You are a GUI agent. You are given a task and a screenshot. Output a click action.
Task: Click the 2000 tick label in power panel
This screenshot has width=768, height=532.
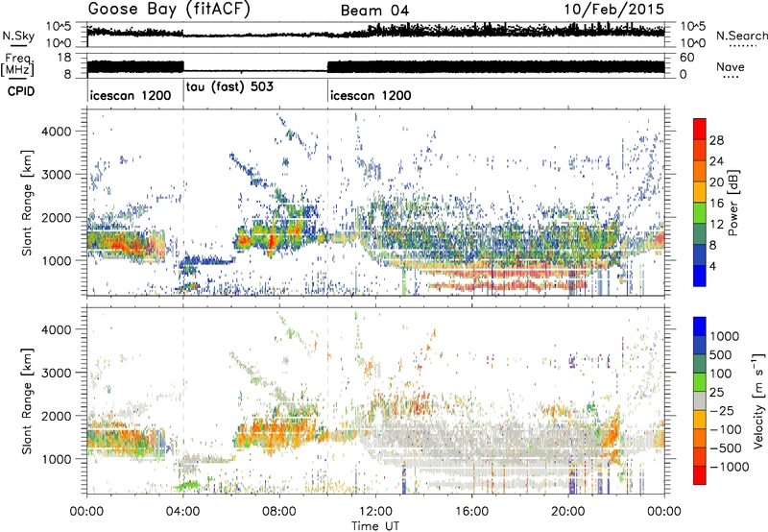click(x=56, y=217)
